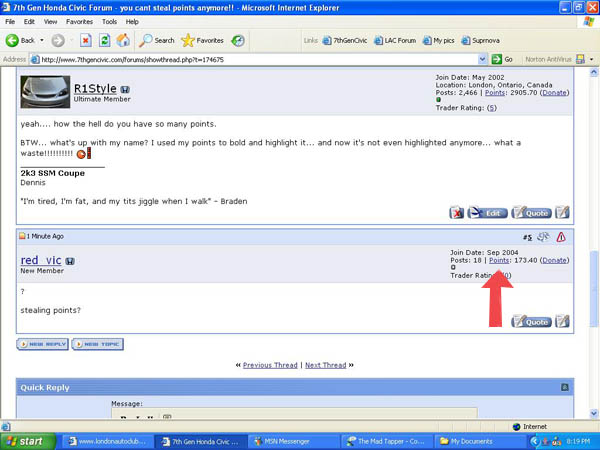Click the reputation scales icon on post #5
Screen dimensions: 600x450
click(x=542, y=237)
